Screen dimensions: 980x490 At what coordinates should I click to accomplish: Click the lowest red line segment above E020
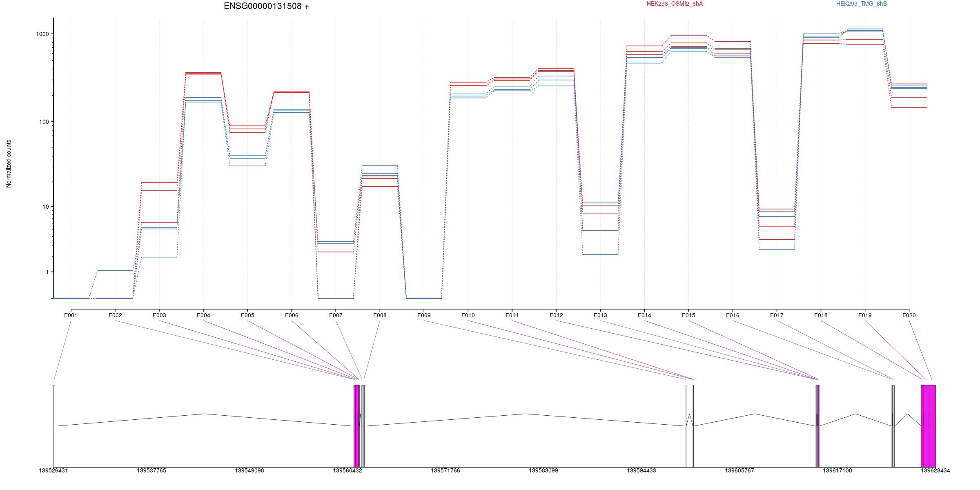[x=909, y=108]
